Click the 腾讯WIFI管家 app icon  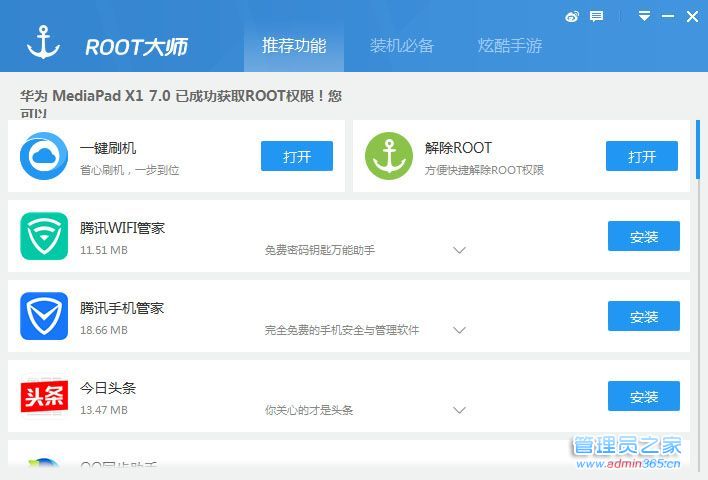tap(44, 236)
